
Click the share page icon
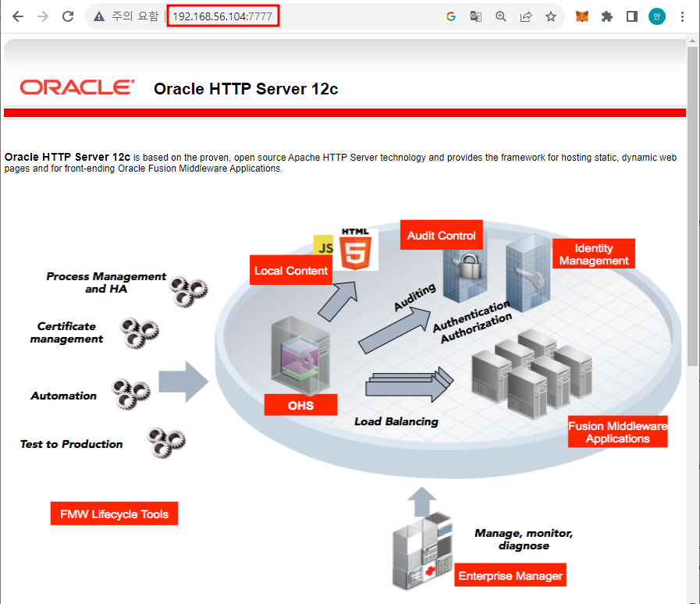[526, 16]
